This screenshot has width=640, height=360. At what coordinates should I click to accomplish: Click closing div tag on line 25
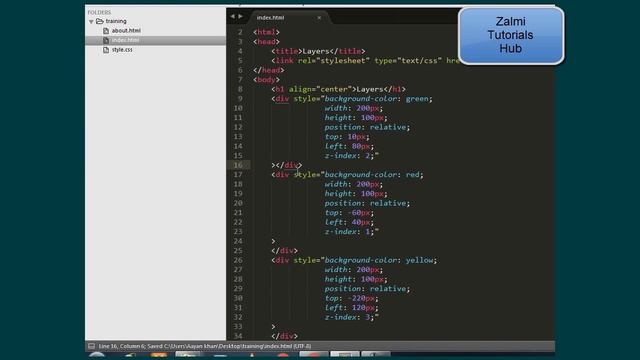pos(284,251)
